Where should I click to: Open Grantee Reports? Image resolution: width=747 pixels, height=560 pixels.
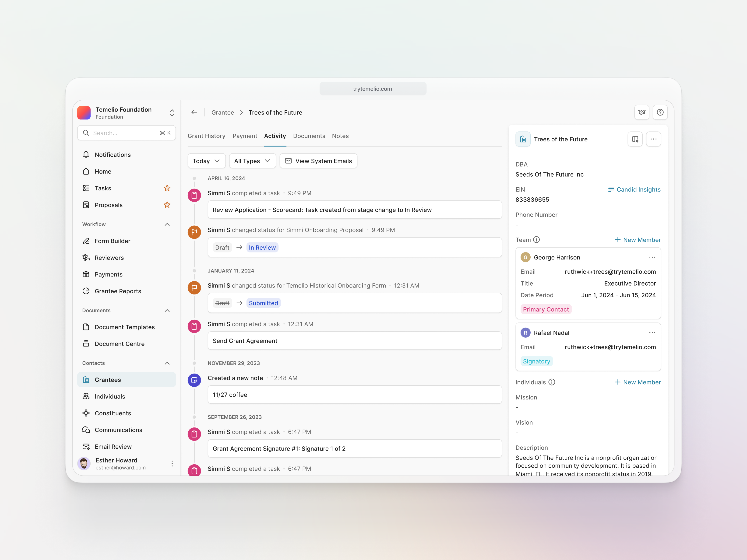pyautogui.click(x=126, y=291)
